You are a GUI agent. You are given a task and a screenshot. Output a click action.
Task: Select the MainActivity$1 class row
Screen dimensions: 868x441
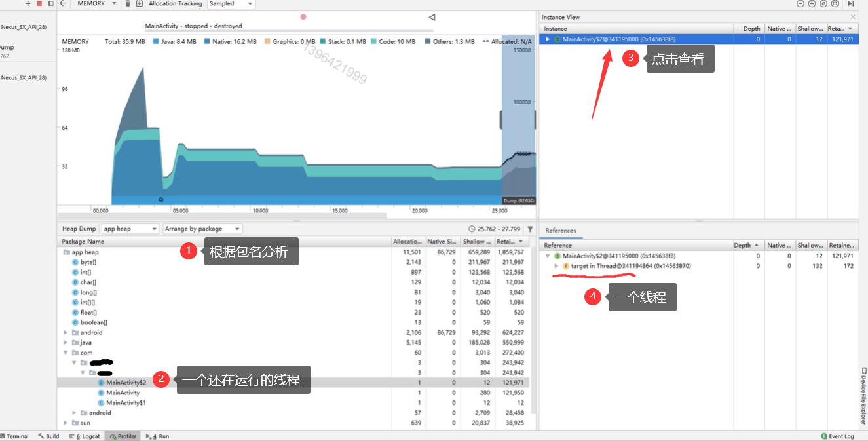coord(293,403)
